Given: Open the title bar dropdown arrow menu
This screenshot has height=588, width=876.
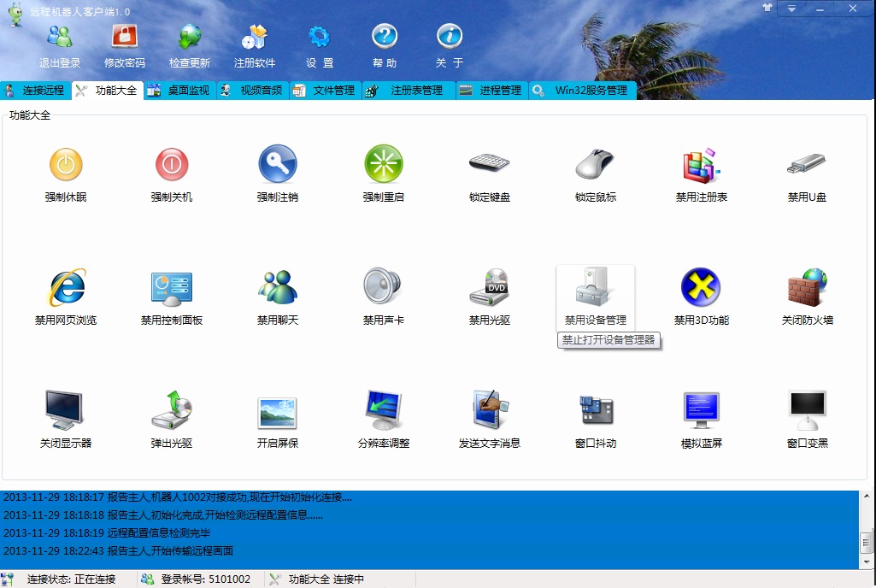Looking at the screenshot, I should [x=792, y=8].
